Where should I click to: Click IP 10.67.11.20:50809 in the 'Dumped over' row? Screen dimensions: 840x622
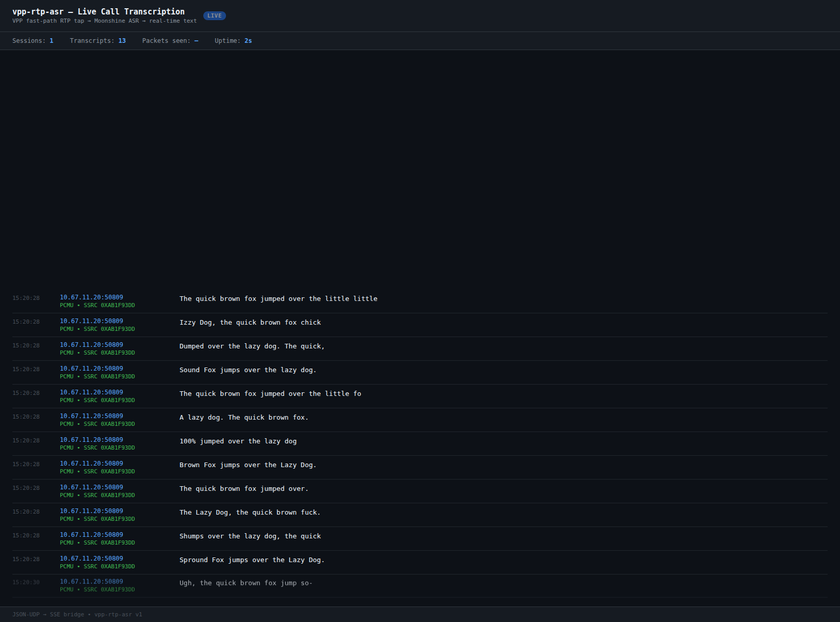[91, 345]
